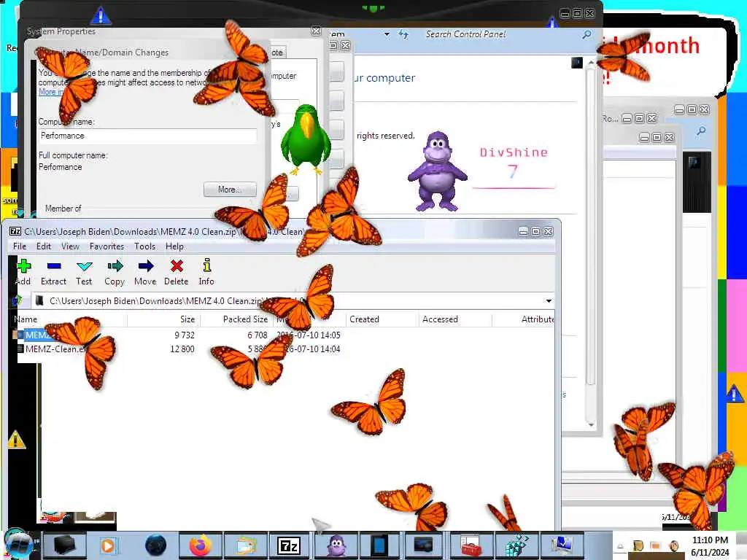
Task: Click the yellow warning icon on left edge
Action: coord(16,440)
